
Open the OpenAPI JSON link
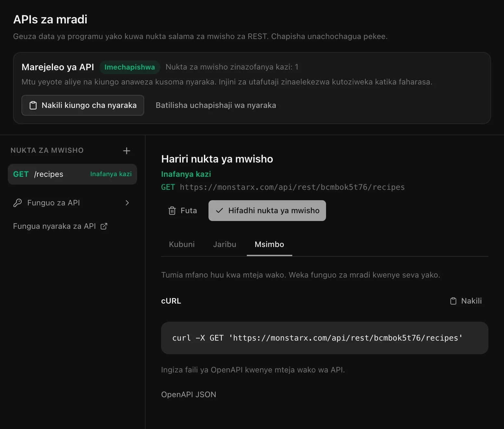pyautogui.click(x=189, y=395)
